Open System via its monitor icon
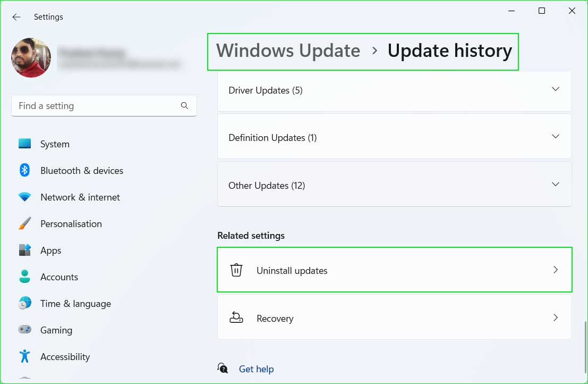Image resolution: width=588 pixels, height=384 pixels. 25,144
